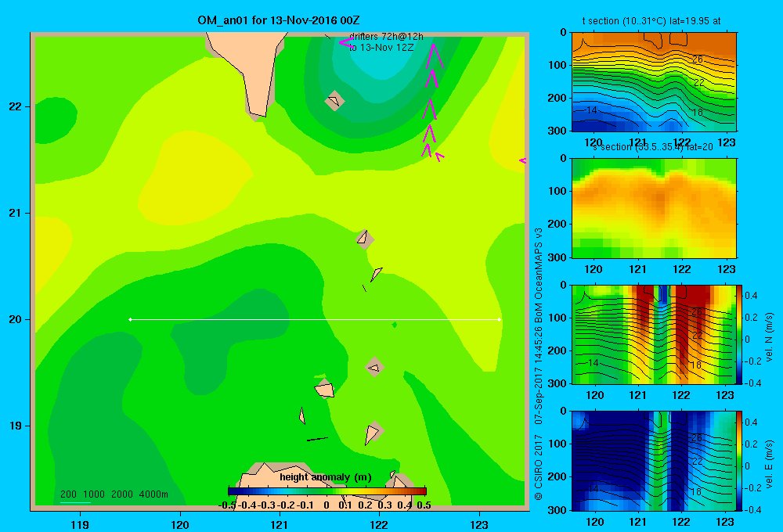Click the "t section (10..31°C) lat=19.95" title
This screenshot has width=783, height=532.
coord(651,21)
